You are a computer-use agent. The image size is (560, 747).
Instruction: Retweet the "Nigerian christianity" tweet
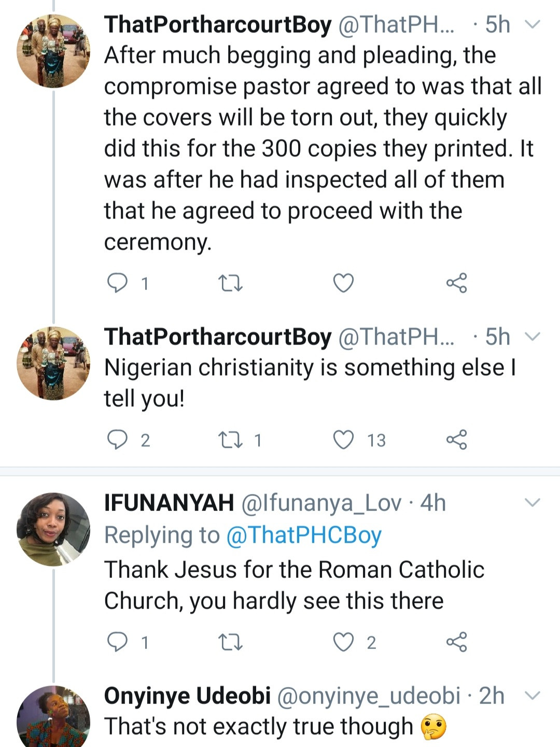pyautogui.click(x=230, y=440)
